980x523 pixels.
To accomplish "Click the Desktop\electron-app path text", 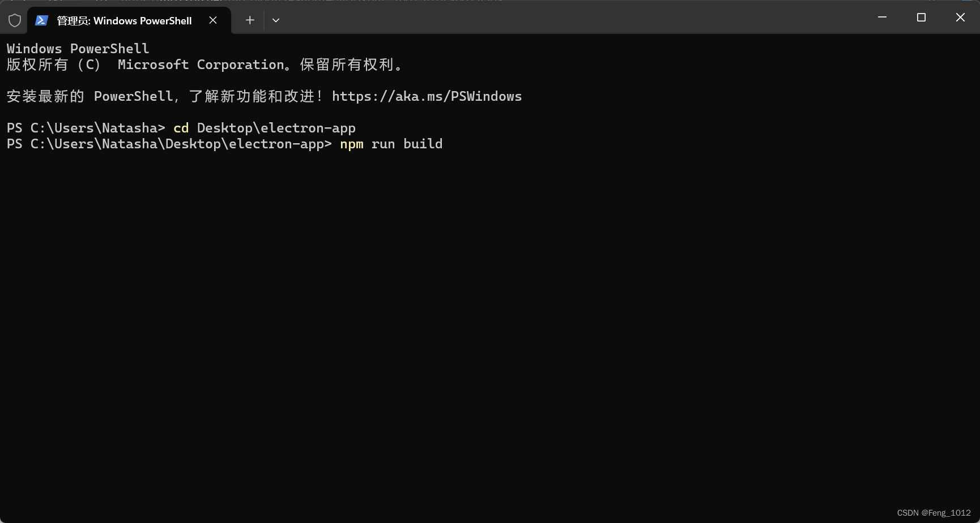I will [x=276, y=128].
